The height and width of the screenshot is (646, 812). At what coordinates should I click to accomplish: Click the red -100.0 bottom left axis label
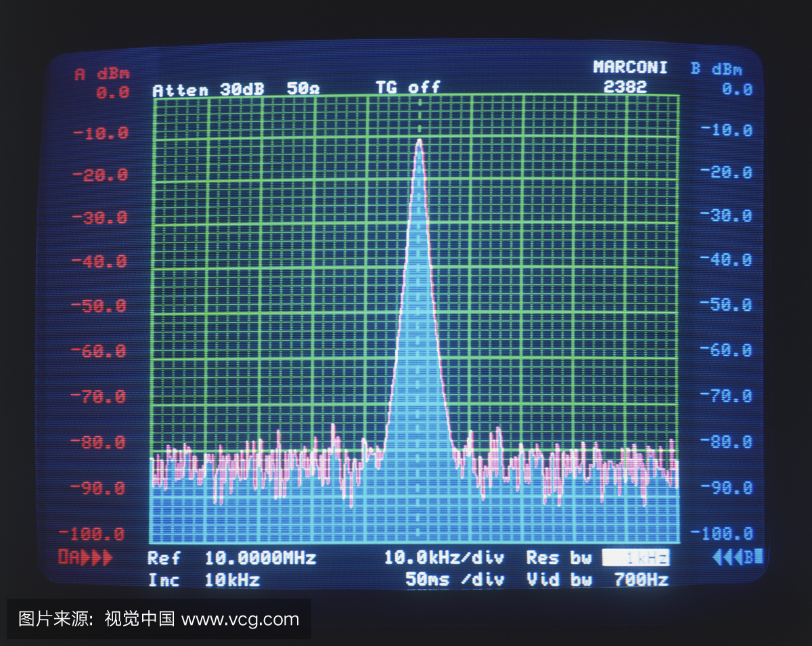point(98,534)
